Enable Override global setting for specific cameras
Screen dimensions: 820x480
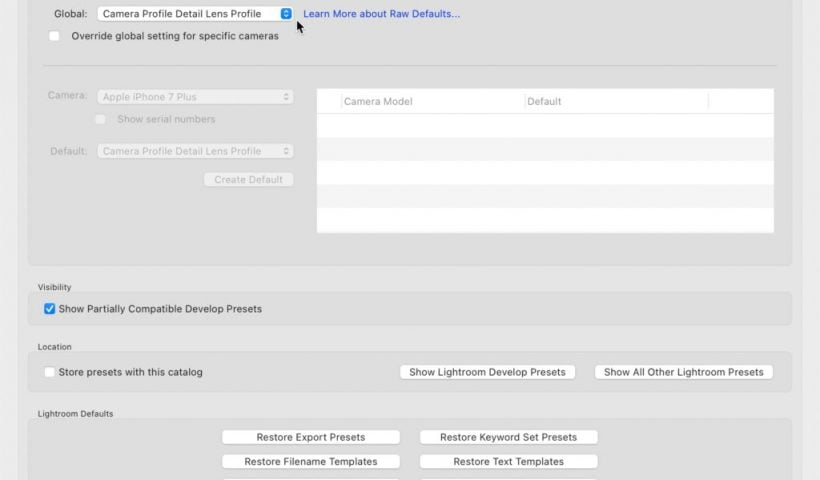coord(54,36)
